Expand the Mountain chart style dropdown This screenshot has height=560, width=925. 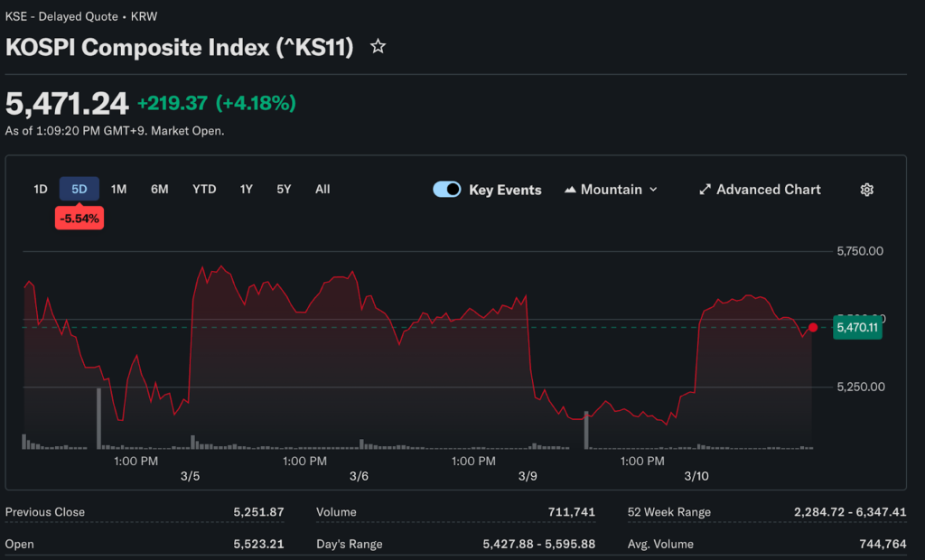653,190
